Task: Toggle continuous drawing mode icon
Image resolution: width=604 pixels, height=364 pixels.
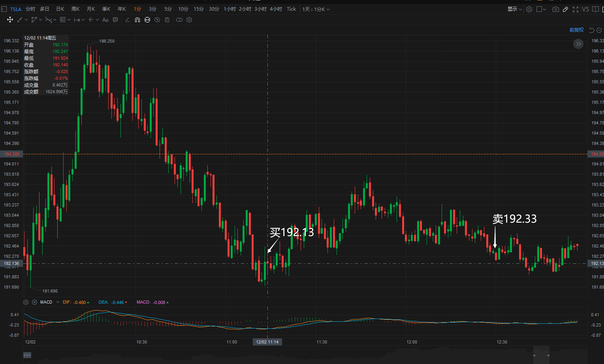Action: [x=147, y=20]
